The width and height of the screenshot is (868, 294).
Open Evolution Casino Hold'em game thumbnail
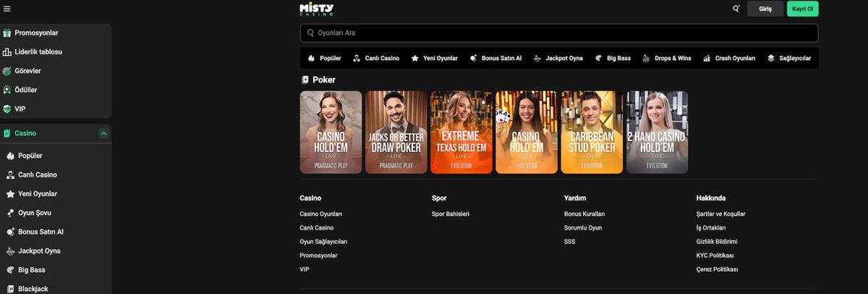527,132
